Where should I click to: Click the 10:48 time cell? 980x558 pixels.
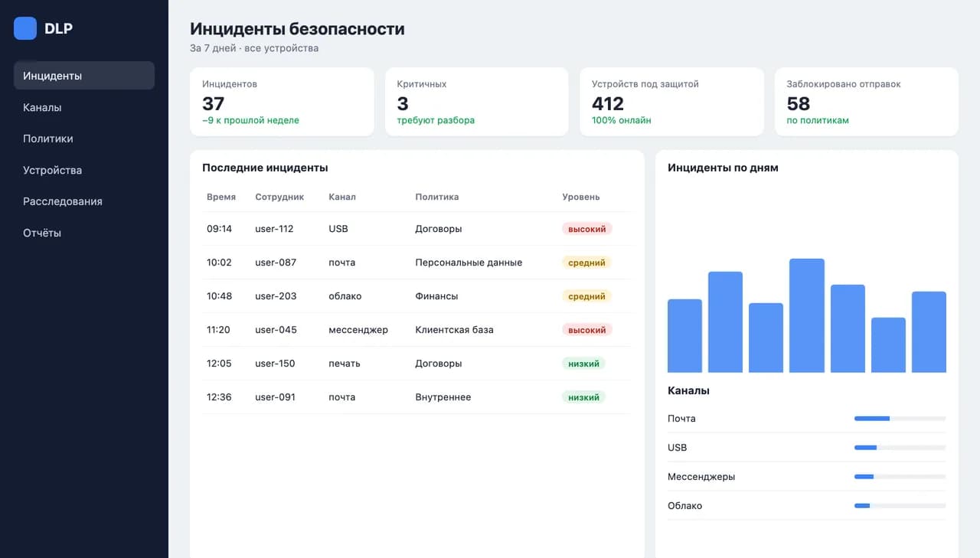pos(219,296)
